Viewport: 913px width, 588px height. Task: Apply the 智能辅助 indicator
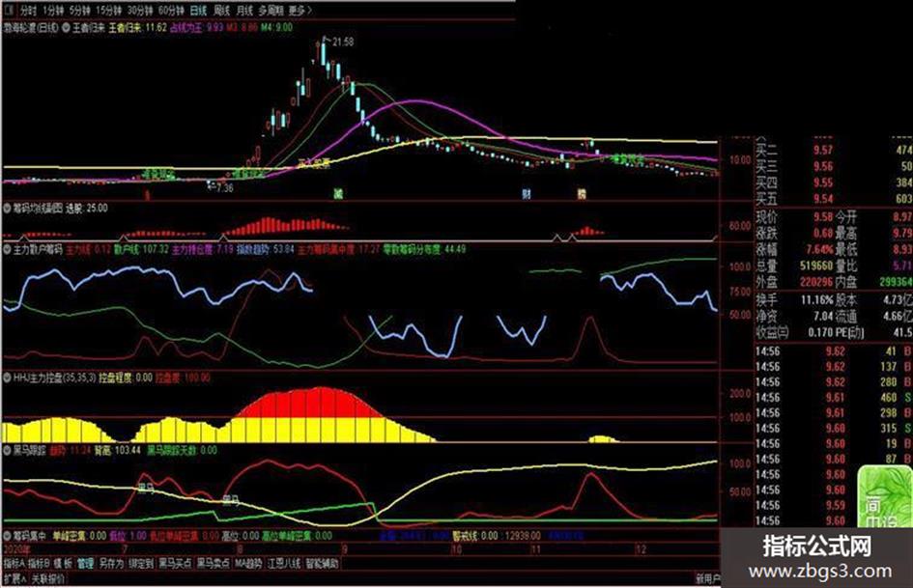point(322,563)
